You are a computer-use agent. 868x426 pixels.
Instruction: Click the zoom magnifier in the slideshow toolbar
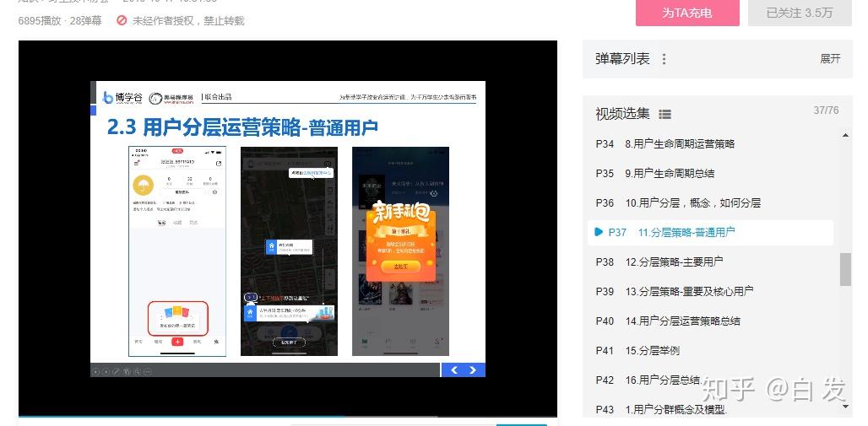[138, 371]
